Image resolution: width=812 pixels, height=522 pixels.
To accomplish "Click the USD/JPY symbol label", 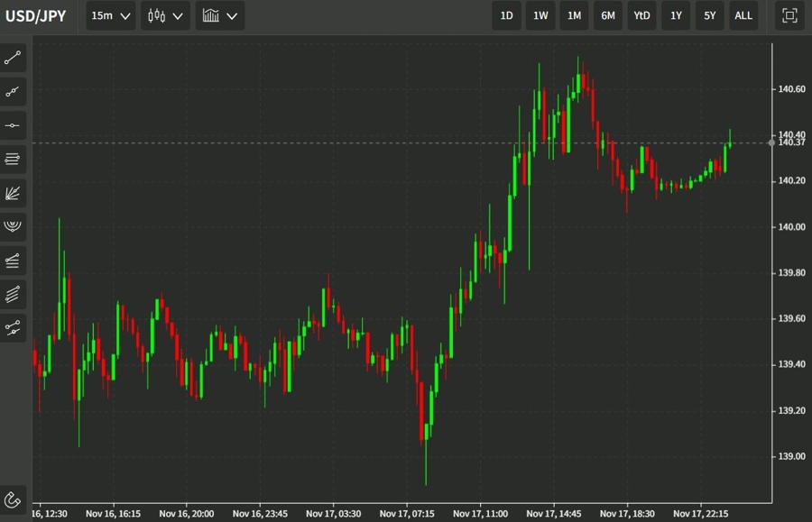I will click(36, 16).
